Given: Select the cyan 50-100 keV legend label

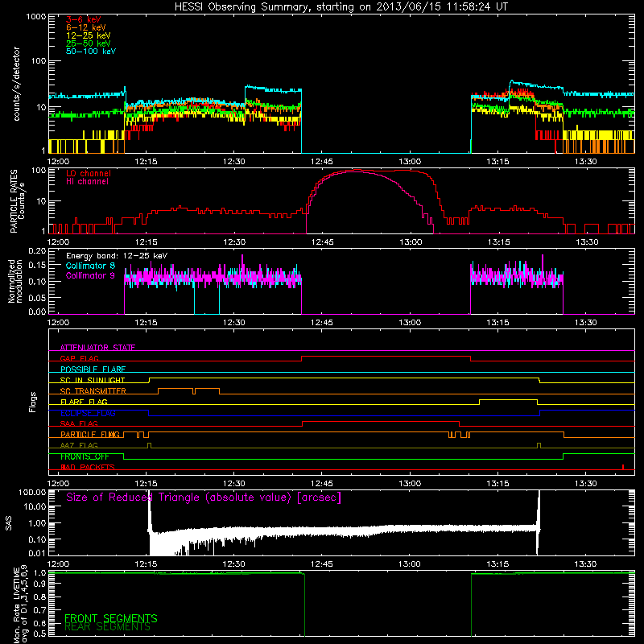Looking at the screenshot, I should [x=91, y=52].
